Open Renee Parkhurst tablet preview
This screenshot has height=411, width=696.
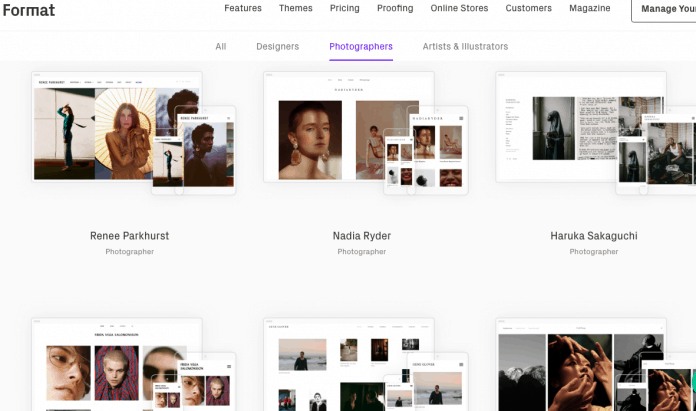tap(207, 150)
